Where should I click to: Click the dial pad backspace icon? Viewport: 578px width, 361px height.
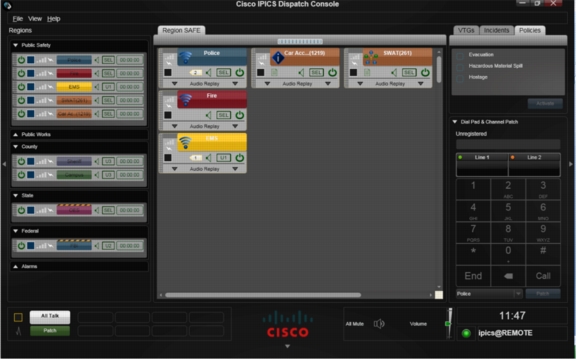509,277
